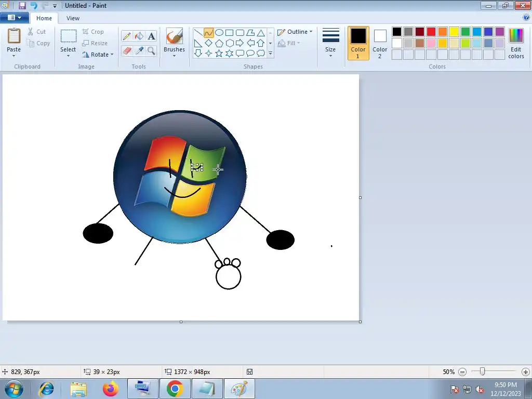Click the Save icon in quick access toolbar
The height and width of the screenshot is (399, 532).
click(x=22, y=5)
